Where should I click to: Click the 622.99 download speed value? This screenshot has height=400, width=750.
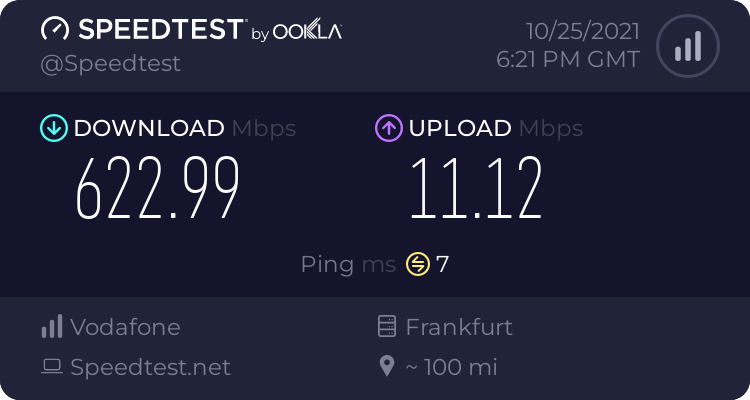coord(159,188)
